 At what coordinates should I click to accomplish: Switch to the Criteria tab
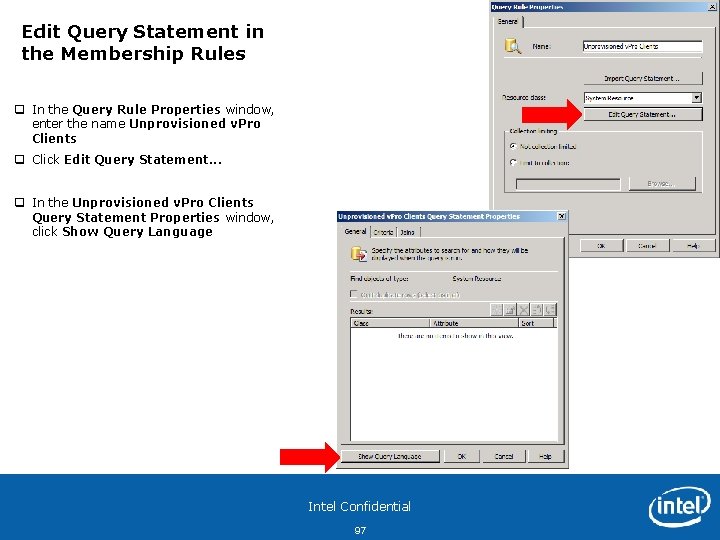click(x=383, y=232)
